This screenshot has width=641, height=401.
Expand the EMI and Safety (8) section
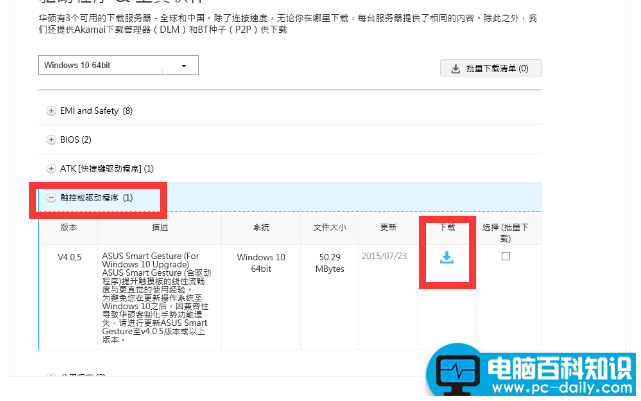tap(290, 111)
